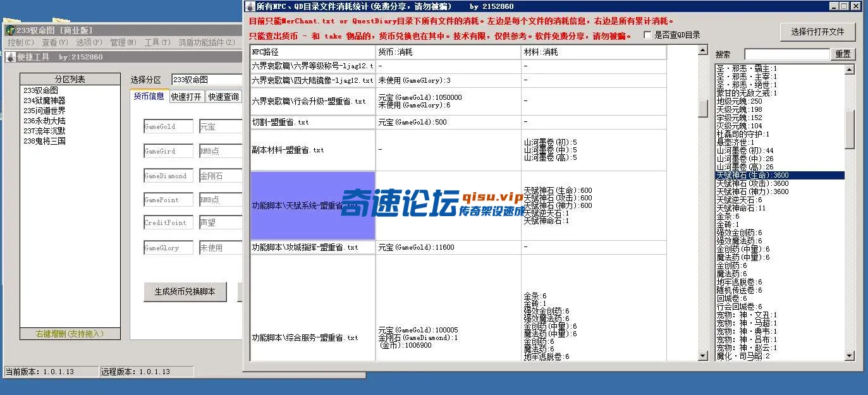This screenshot has width=868, height=395.
Task: Open the 选项(P) menu
Action: (89, 42)
